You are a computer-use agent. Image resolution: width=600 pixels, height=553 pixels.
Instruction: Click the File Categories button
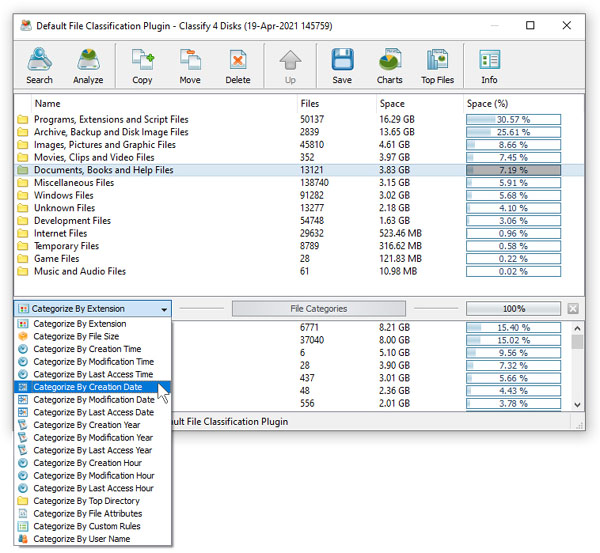tap(319, 308)
